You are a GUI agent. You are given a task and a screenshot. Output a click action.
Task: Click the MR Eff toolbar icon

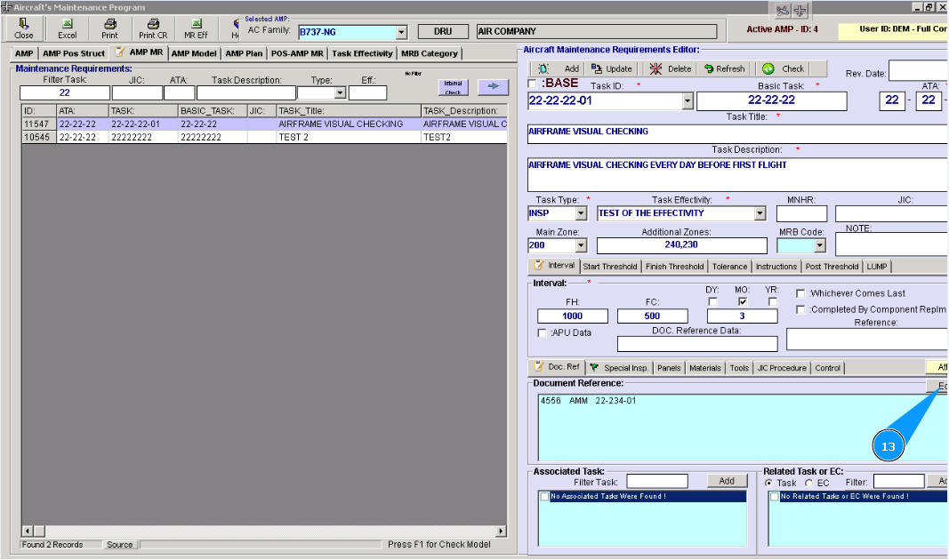[196, 28]
